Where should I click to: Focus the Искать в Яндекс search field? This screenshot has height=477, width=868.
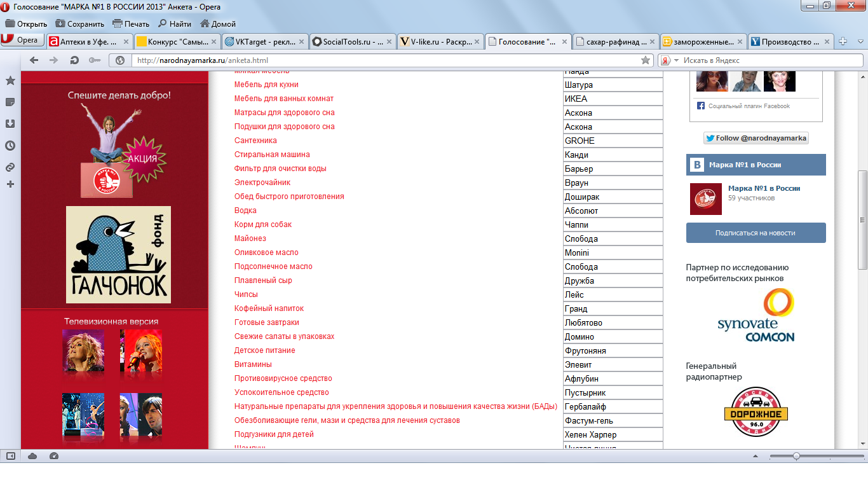(771, 60)
